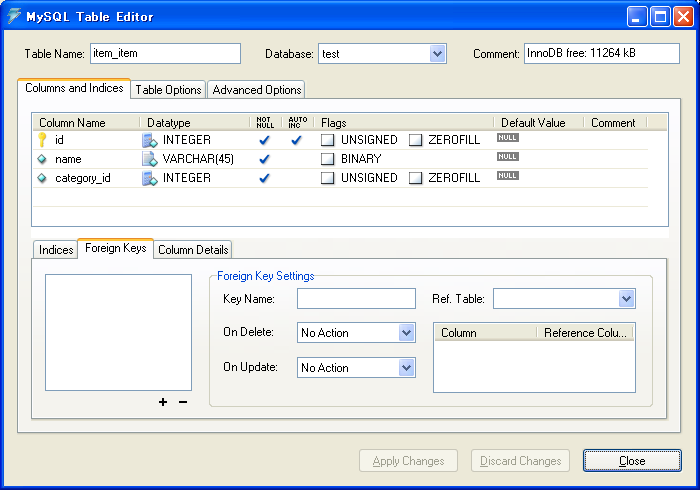Click the Default Value column header
700x490 pixels.
coord(539,123)
